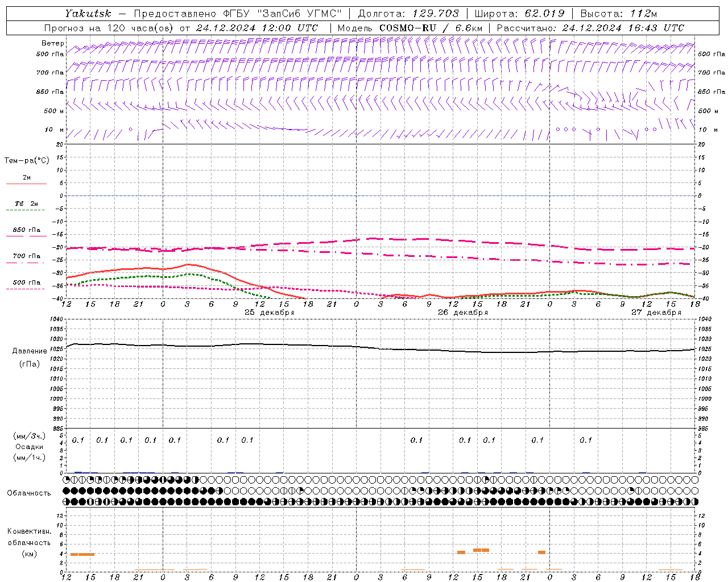
Task: Click the Ветер wind panel label
Action: 52,43
